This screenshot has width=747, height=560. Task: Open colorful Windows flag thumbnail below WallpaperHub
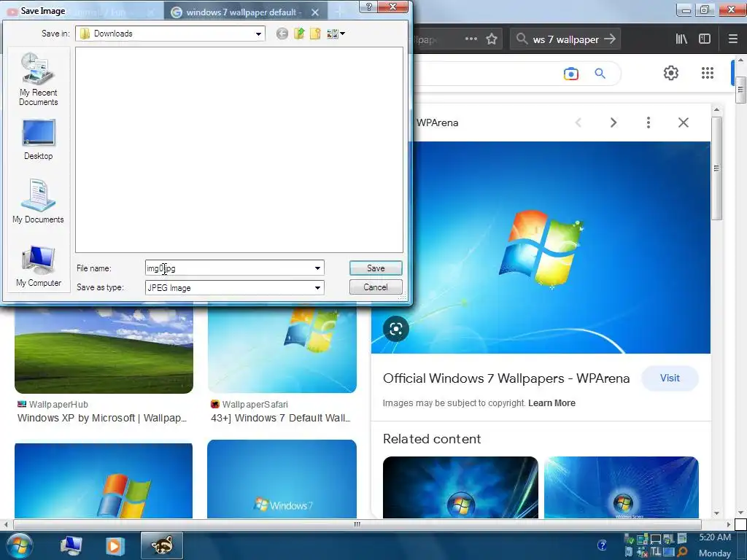pyautogui.click(x=104, y=481)
